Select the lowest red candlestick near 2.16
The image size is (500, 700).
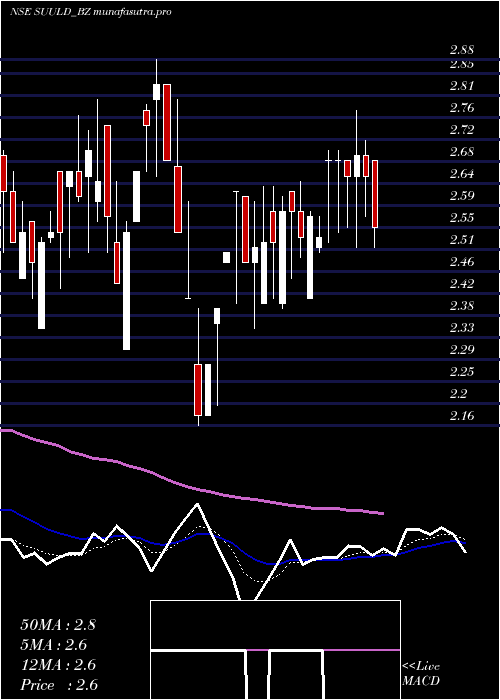coord(198,390)
